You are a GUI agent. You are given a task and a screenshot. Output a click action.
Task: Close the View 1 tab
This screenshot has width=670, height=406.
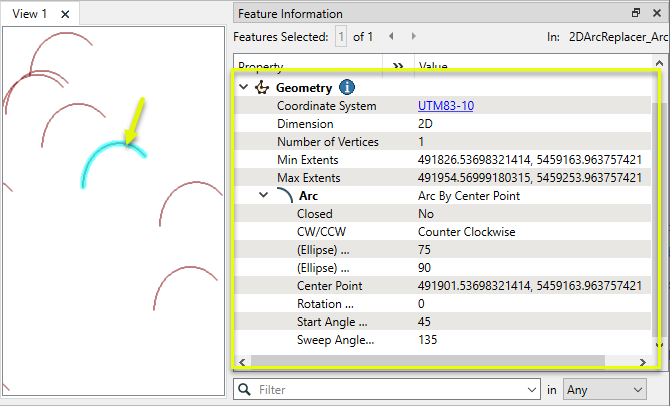pyautogui.click(x=65, y=14)
